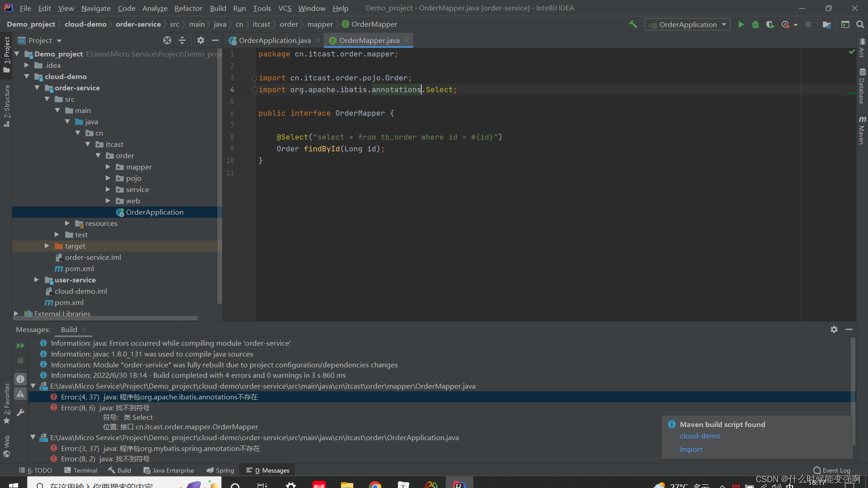This screenshot has width=868, height=488.
Task: Click the Debug bug icon
Action: tap(755, 24)
